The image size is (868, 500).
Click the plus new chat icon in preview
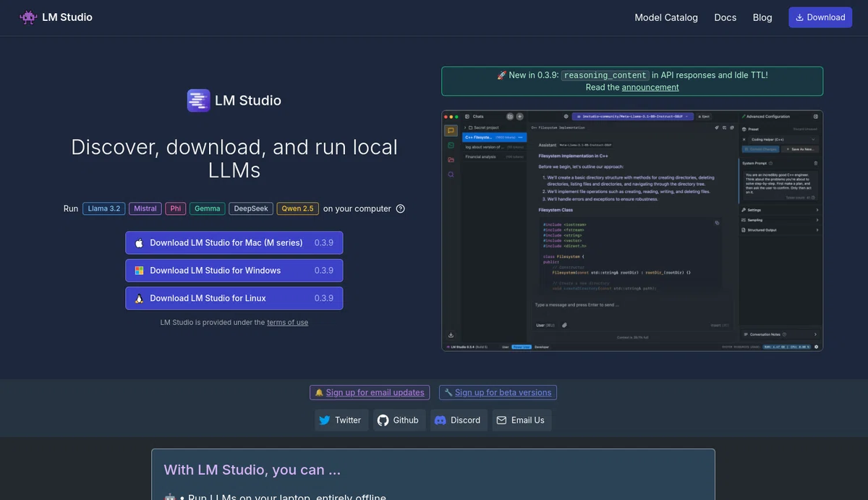519,116
